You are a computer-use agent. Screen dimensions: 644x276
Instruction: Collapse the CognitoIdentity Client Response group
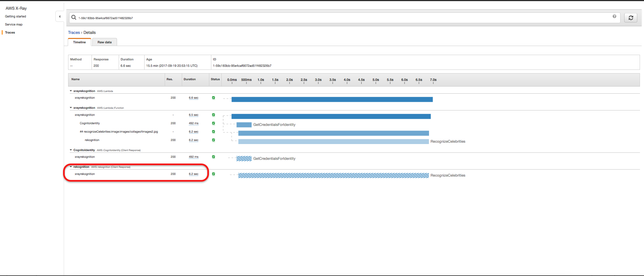click(71, 150)
